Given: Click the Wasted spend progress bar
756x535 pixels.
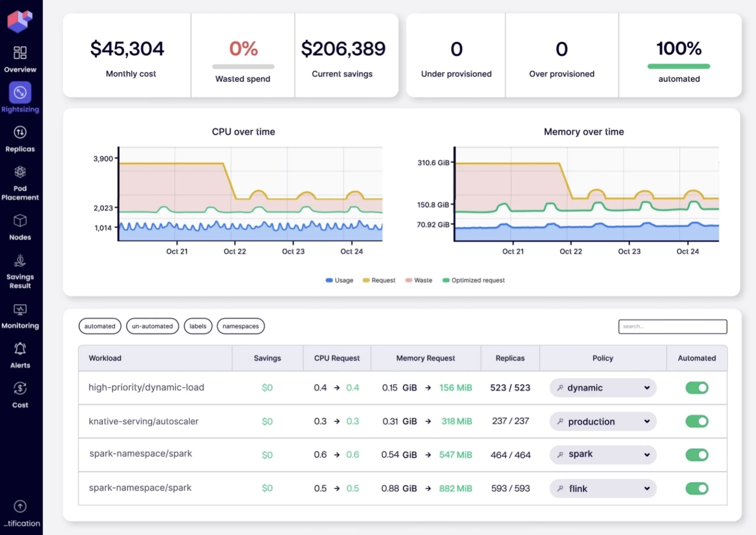Looking at the screenshot, I should tap(243, 67).
